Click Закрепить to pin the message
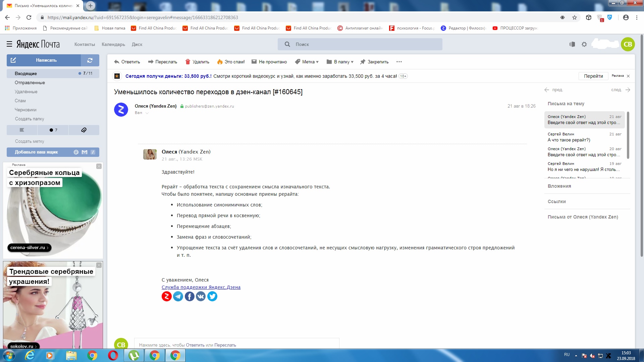This screenshot has height=362, width=644. (374, 62)
